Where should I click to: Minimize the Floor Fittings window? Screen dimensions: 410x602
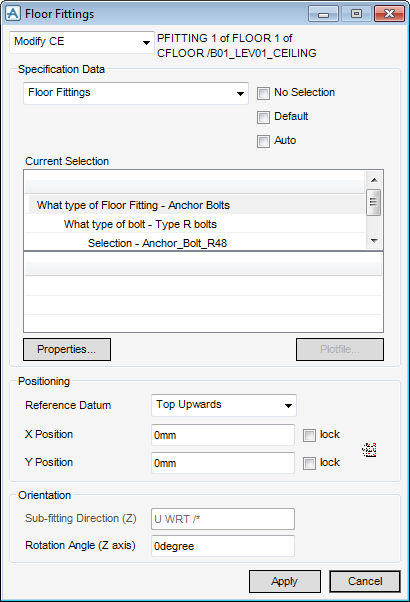point(323,14)
